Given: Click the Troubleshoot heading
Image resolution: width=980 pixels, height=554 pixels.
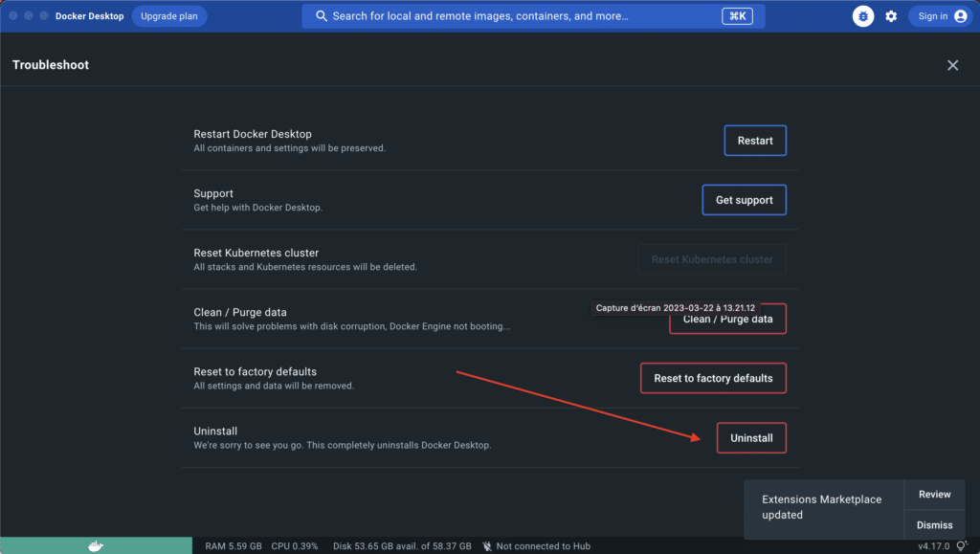Looking at the screenshot, I should click(51, 65).
